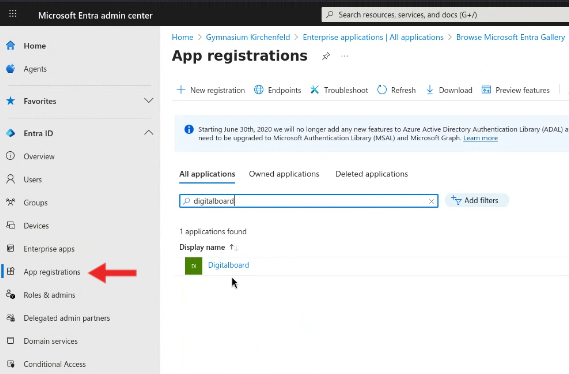The image size is (569, 374).
Task: Switch to Deleted applications tab
Action: pyautogui.click(x=372, y=174)
